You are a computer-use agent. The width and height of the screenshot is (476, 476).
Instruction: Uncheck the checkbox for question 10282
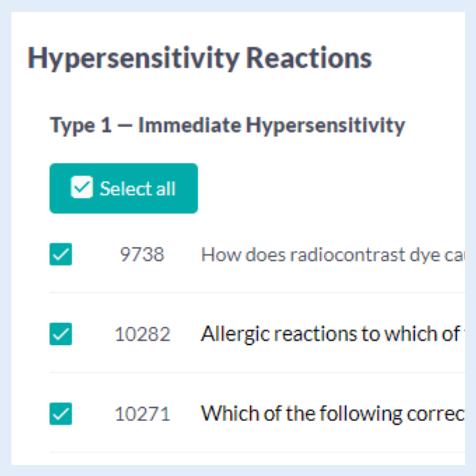pyautogui.click(x=61, y=334)
